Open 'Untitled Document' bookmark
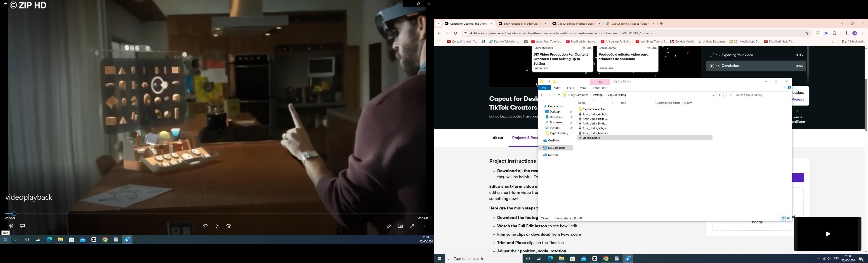 [x=712, y=42]
